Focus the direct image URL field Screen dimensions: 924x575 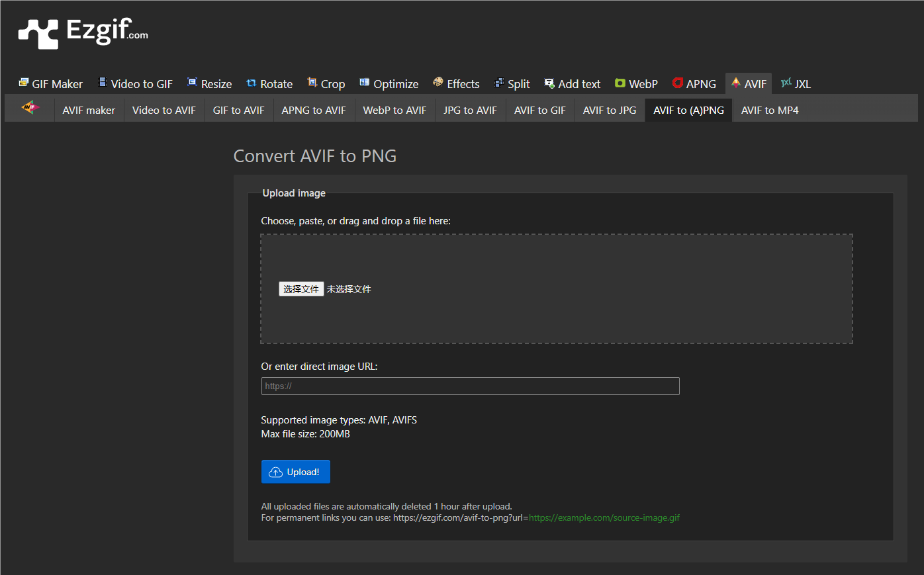[x=470, y=386]
